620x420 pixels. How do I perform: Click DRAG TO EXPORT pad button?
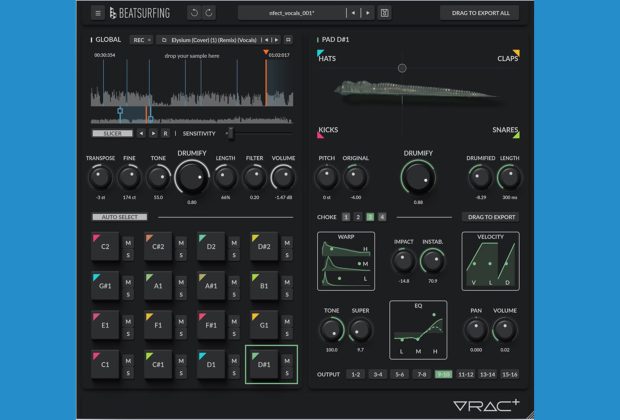tap(491, 217)
